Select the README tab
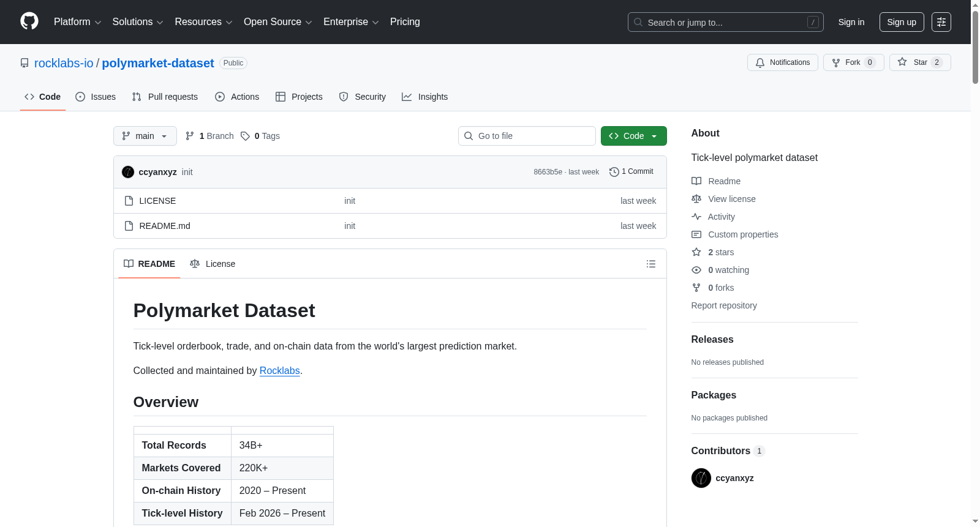The width and height of the screenshot is (980, 527). point(149,264)
